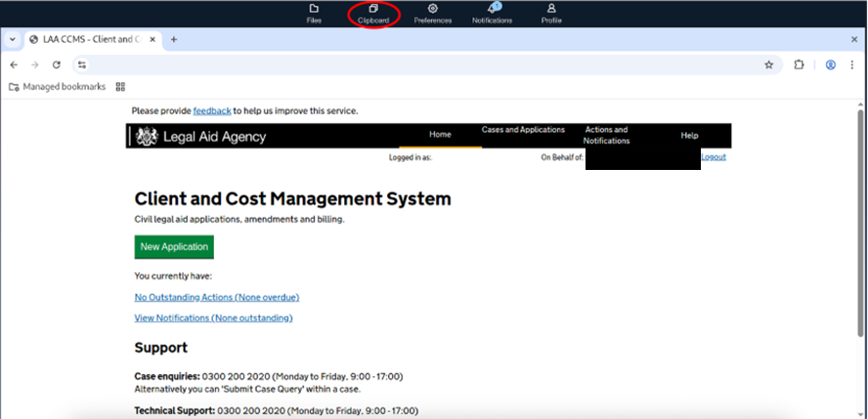Open the browser Extensions puzzle icon

point(799,64)
